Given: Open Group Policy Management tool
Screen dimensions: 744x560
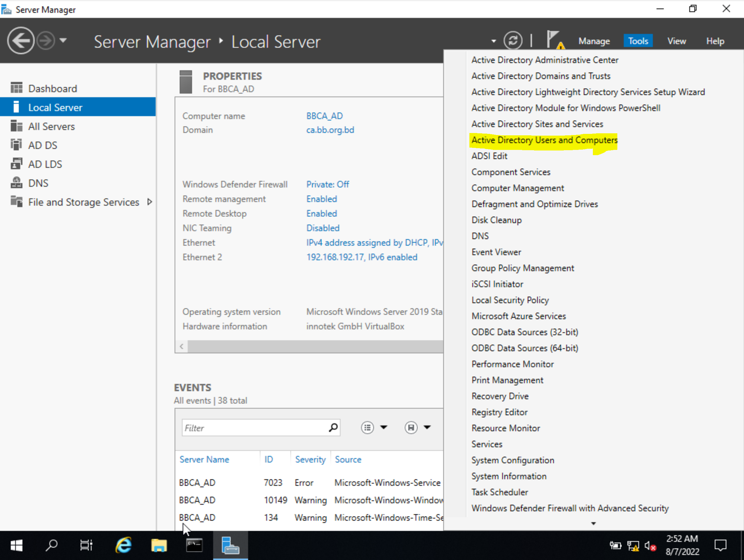Looking at the screenshot, I should click(522, 268).
